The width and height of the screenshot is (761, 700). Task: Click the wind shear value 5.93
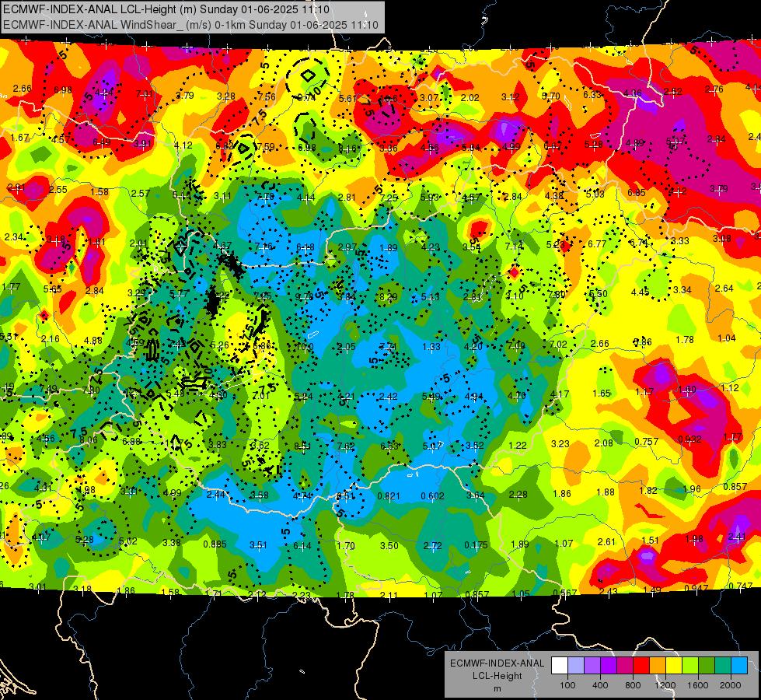coord(430,198)
